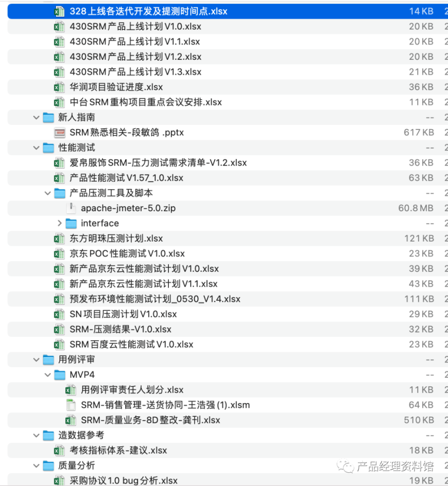The image size is (448, 486).
Task: Click the Excel icon of 328上线各迭代开发及提测时间点
Action: pyautogui.click(x=59, y=11)
